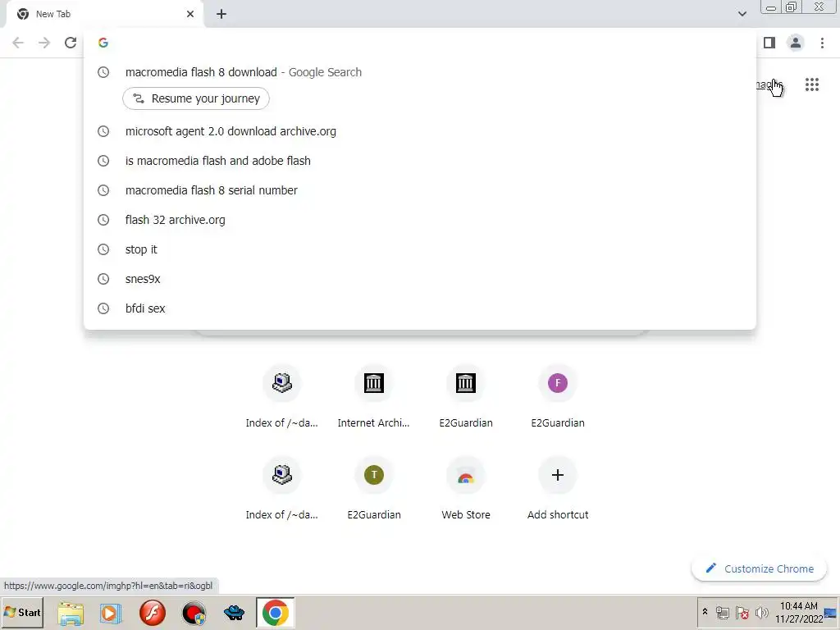
Task: Open the Web Store shortcut
Action: coord(466,489)
